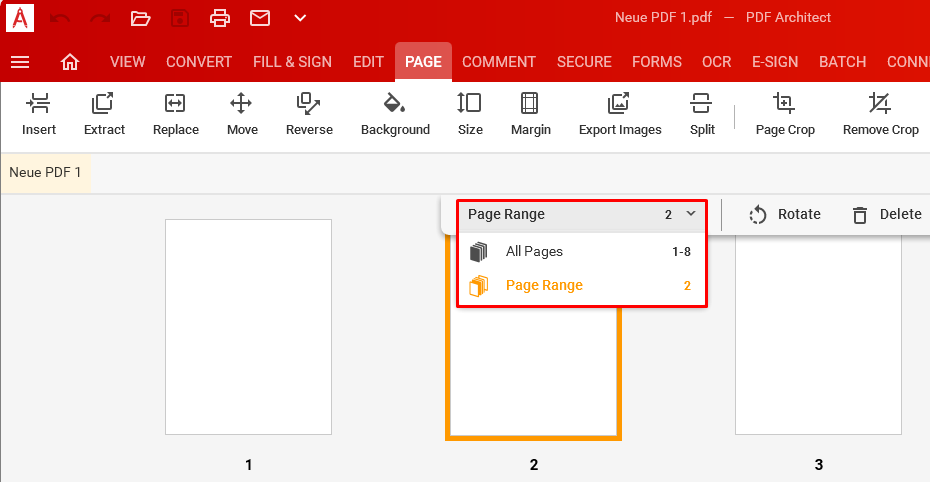The image size is (930, 482).
Task: Select the PAGE tab
Action: click(x=423, y=62)
